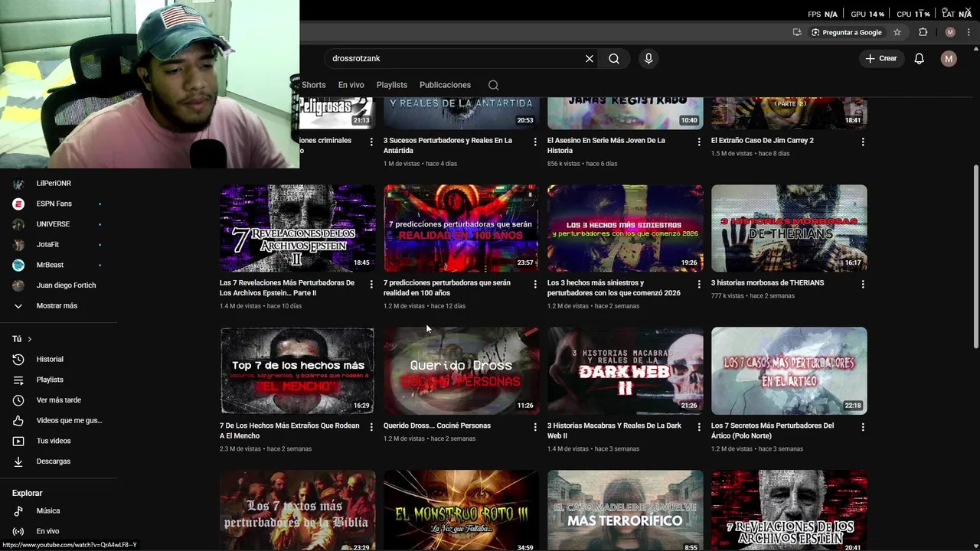Open options for 7 predicciones video

click(535, 284)
